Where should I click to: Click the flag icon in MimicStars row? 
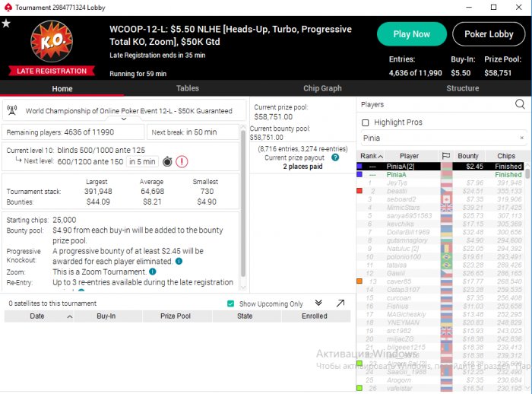point(447,208)
